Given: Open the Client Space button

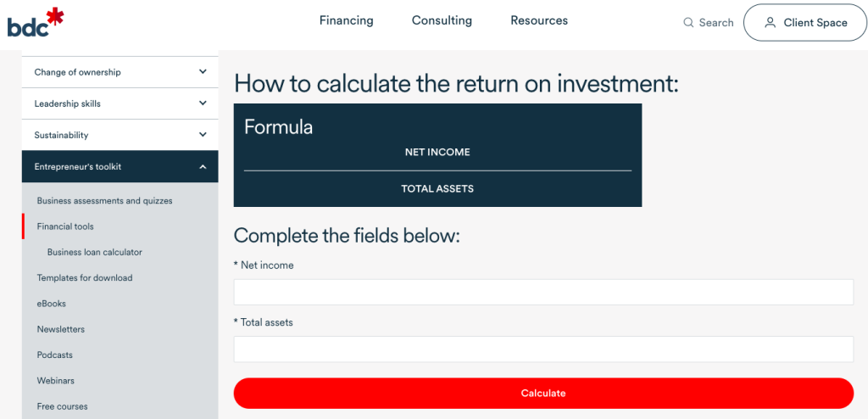Looking at the screenshot, I should [x=805, y=23].
